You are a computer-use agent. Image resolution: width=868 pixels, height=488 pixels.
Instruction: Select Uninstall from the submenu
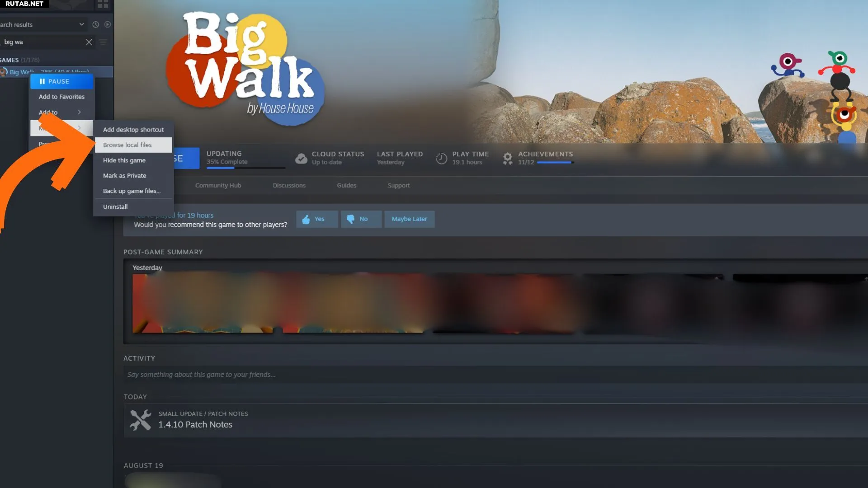(x=133, y=207)
